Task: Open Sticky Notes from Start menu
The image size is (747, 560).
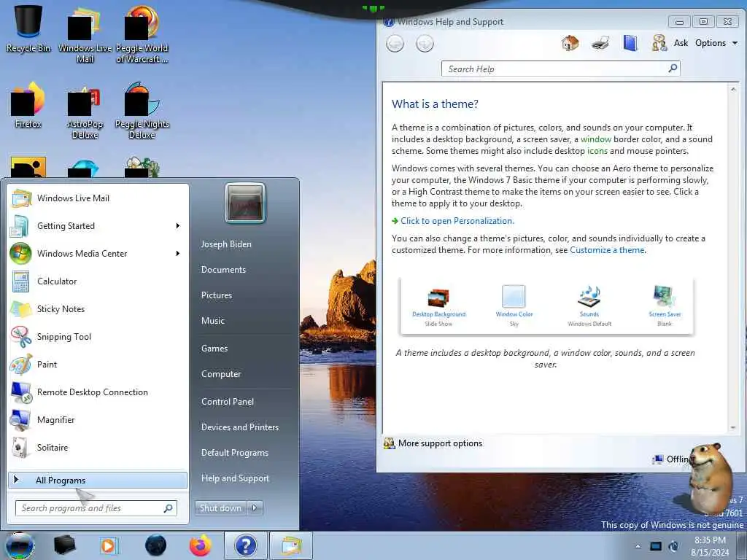Action: coord(98,308)
